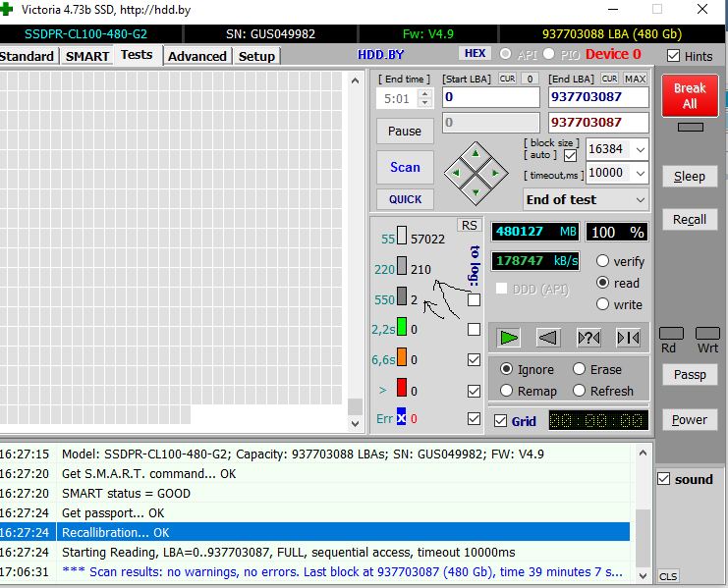Click the End LBA CUR button
The height and width of the screenshot is (588, 728).
coord(609,79)
